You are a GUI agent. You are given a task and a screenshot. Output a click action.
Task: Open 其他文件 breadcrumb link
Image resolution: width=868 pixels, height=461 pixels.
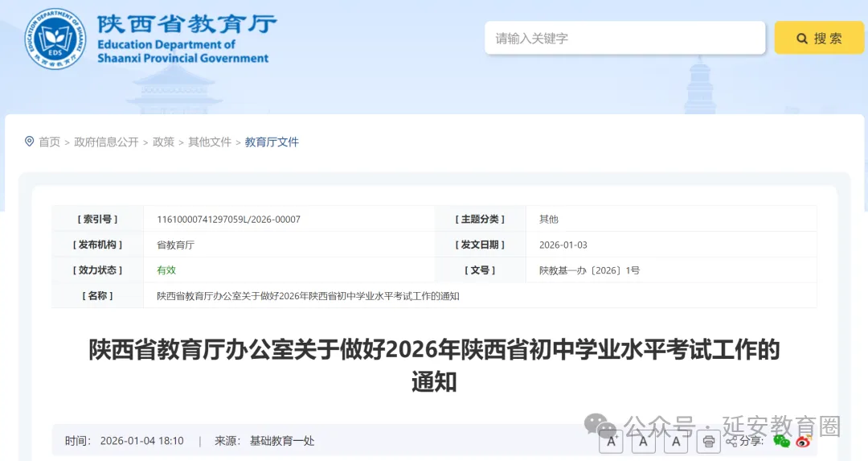[x=210, y=142]
